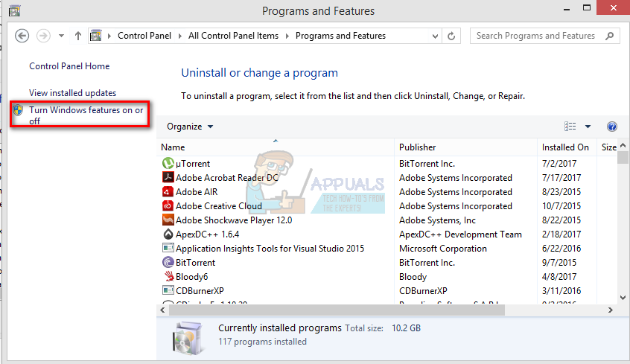630x364 pixels.
Task: Select Application Insights Tools icon
Action: click(x=168, y=249)
